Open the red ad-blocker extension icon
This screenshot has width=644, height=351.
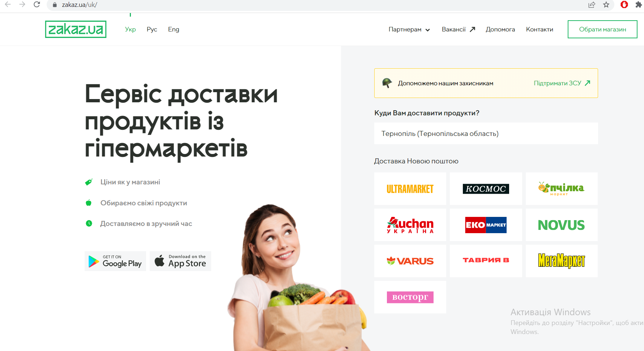[x=624, y=5]
